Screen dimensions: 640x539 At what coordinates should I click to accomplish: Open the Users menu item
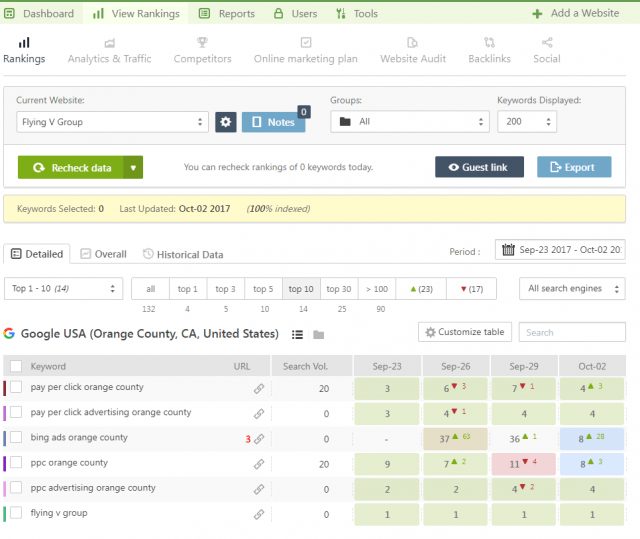(x=296, y=13)
